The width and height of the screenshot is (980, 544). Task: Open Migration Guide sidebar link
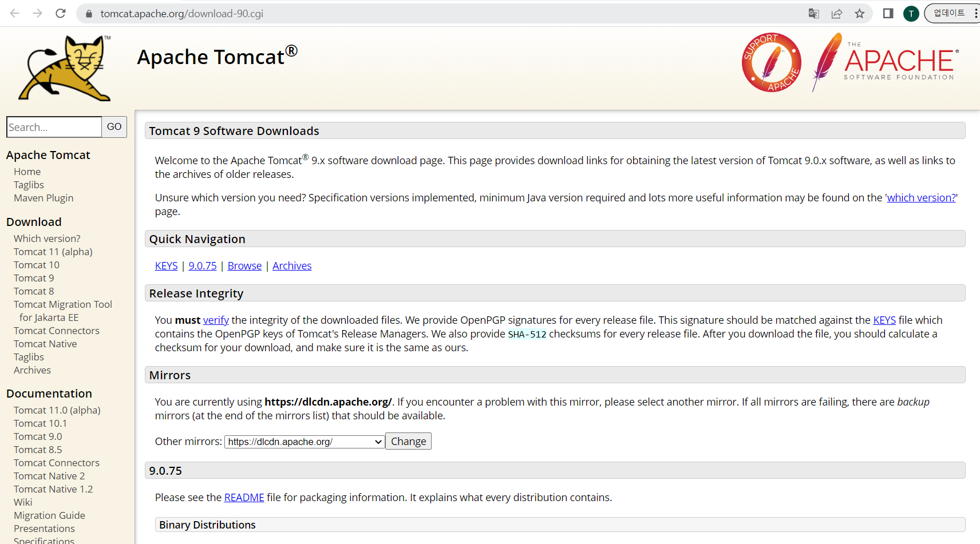(x=49, y=515)
